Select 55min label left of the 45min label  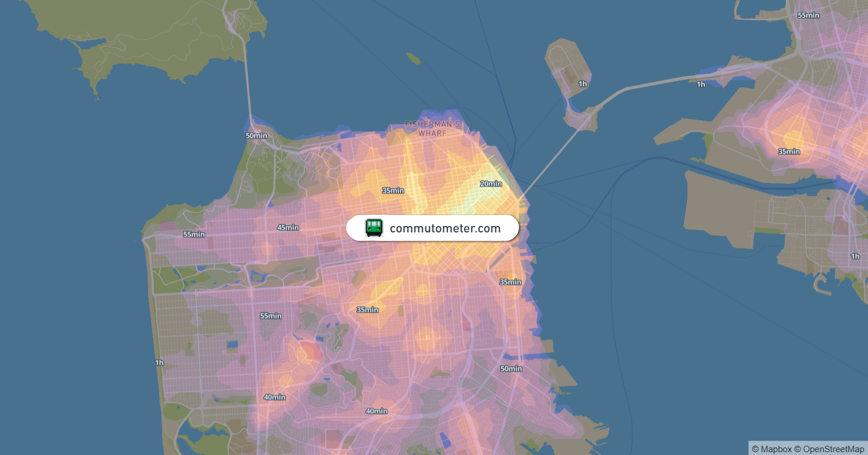pyautogui.click(x=194, y=234)
